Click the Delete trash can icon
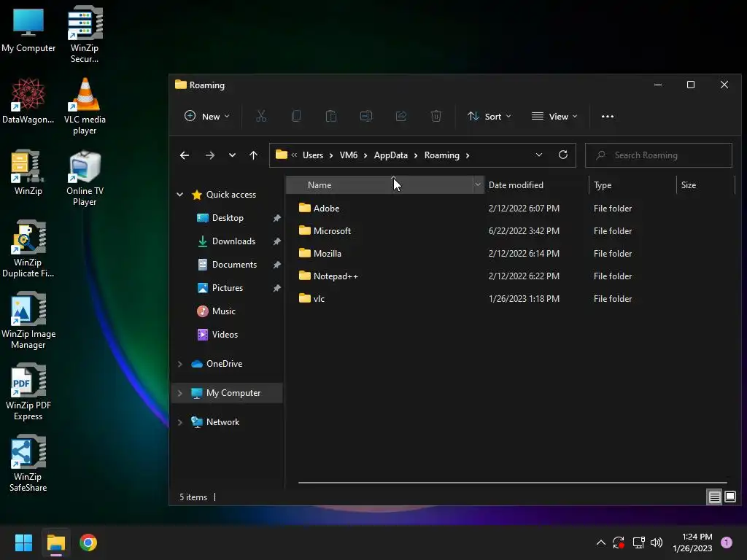The width and height of the screenshot is (747, 560). pyautogui.click(x=436, y=116)
